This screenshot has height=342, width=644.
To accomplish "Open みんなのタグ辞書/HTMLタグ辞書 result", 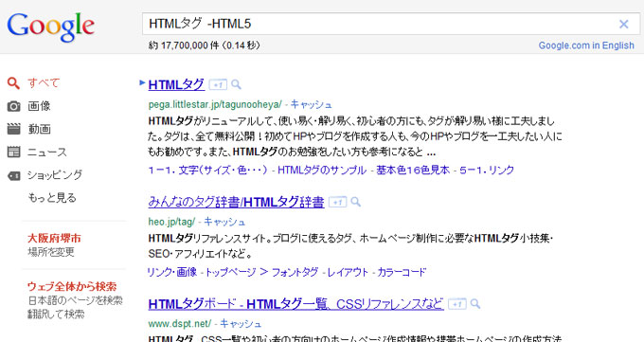I will click(236, 202).
